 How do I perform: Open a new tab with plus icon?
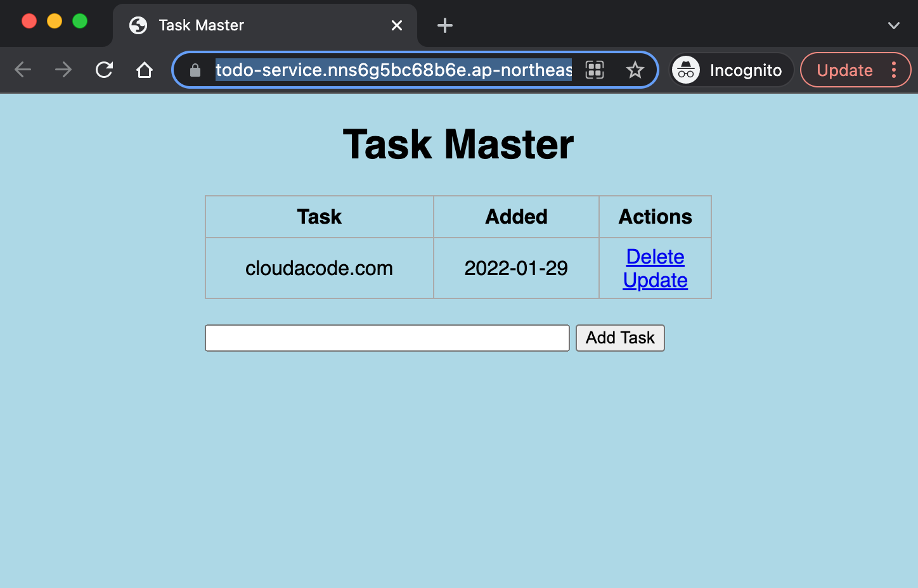pos(445,25)
